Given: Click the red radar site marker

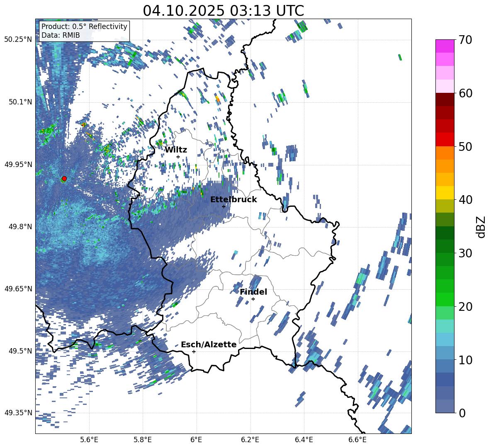Looking at the screenshot, I should [x=64, y=179].
